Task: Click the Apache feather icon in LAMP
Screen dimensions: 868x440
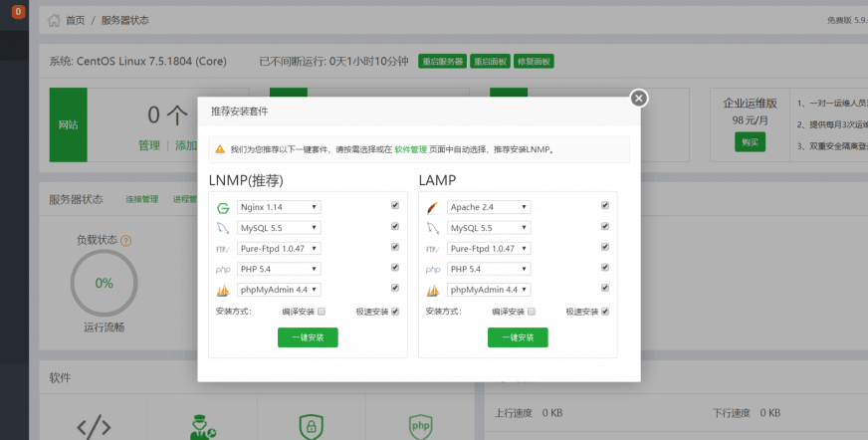Action: click(x=433, y=208)
